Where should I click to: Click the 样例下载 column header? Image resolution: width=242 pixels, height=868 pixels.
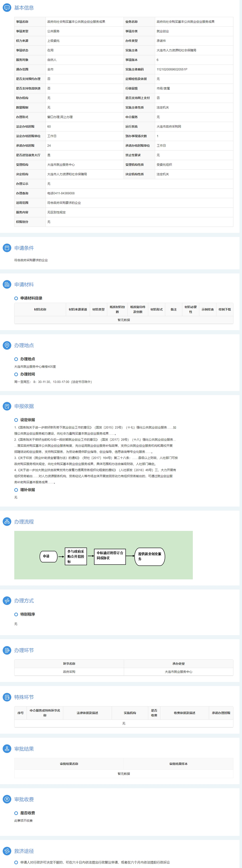[x=225, y=309]
